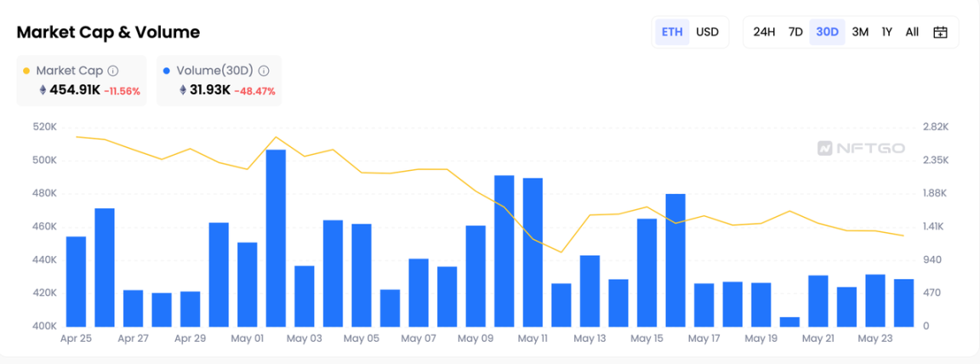Image resolution: width=980 pixels, height=364 pixels.
Task: Switch currency to ETH
Action: pos(672,32)
